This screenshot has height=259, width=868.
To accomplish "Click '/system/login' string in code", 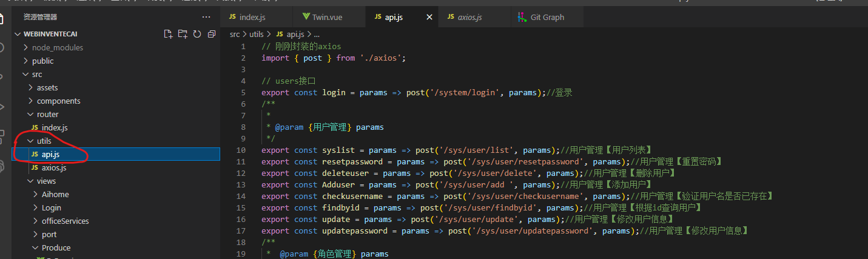I will click(x=465, y=93).
